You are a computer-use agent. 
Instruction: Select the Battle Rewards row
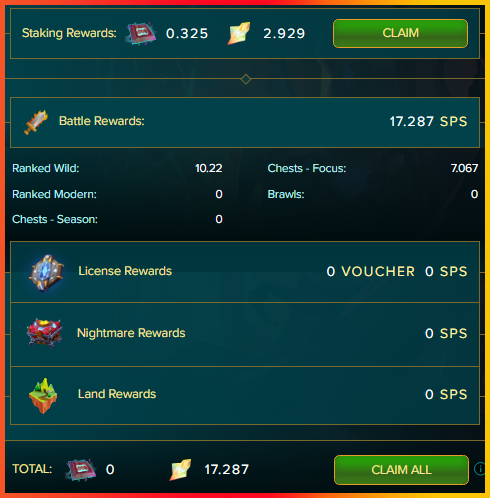pyautogui.click(x=245, y=122)
